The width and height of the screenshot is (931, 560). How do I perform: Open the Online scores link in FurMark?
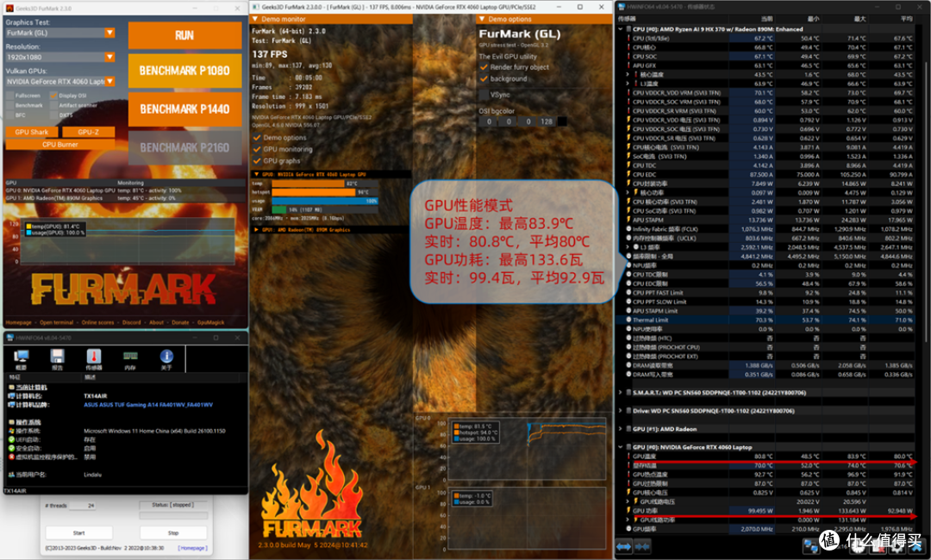(x=97, y=323)
